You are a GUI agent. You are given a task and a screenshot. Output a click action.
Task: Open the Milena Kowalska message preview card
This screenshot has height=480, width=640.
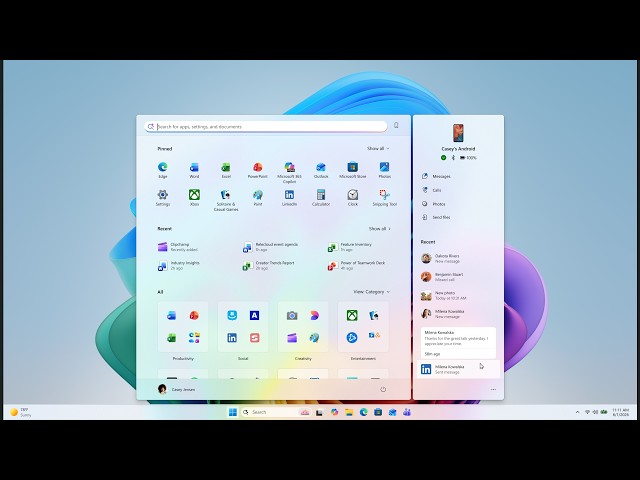coord(458,342)
